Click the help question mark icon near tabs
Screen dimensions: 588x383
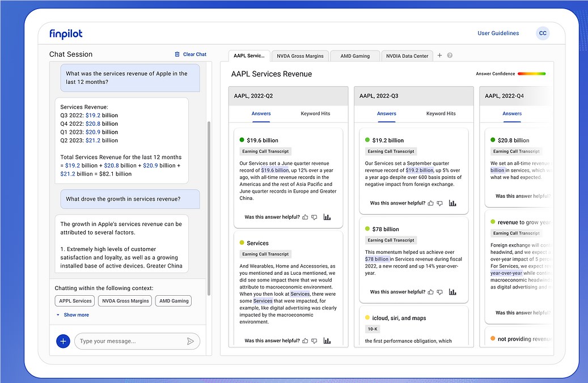pyautogui.click(x=450, y=56)
